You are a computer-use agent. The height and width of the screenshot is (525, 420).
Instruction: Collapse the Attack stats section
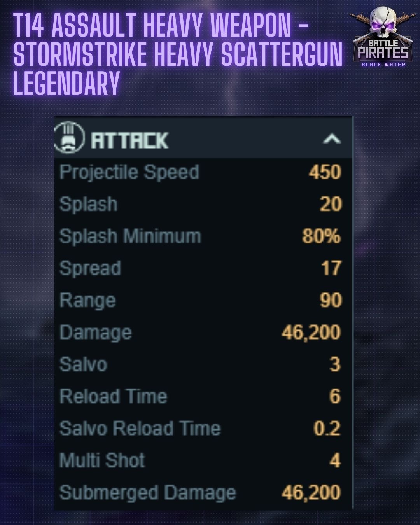332,139
